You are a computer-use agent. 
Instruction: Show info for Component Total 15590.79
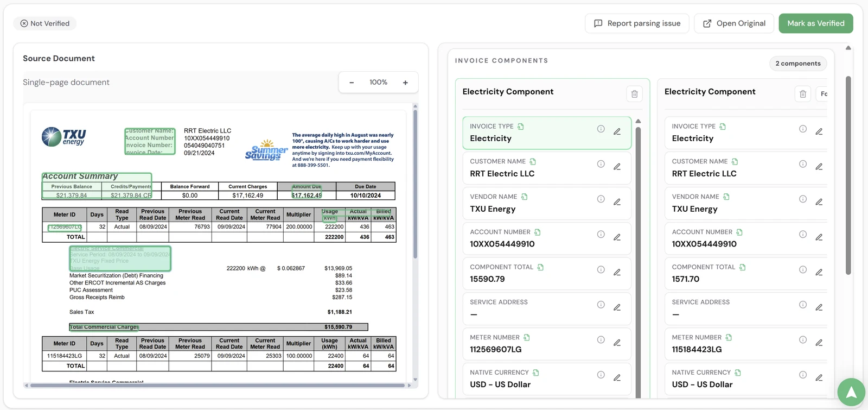[601, 270]
